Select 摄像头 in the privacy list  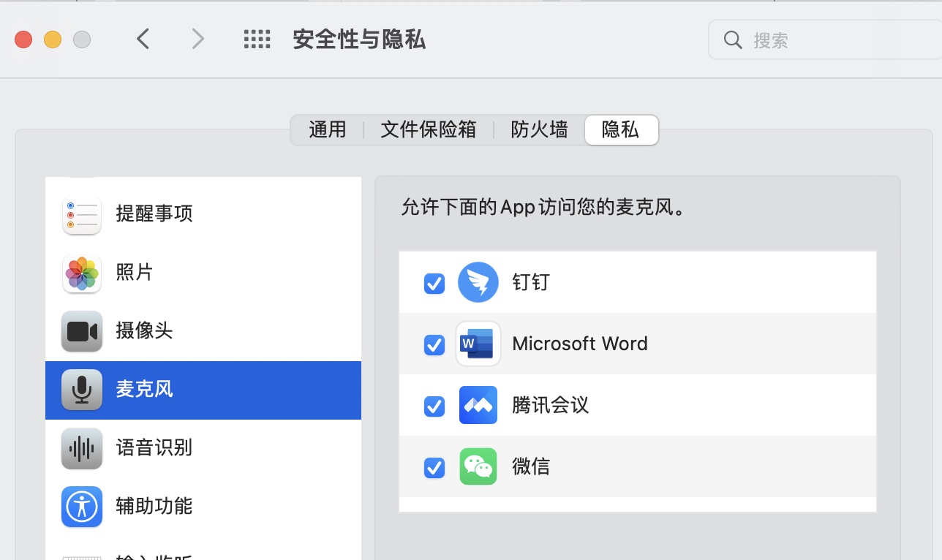click(x=203, y=331)
